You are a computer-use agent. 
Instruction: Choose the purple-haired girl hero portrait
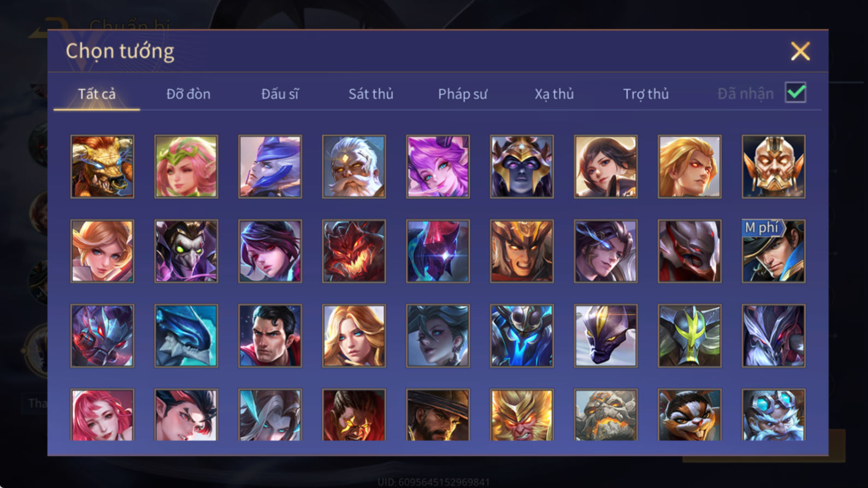coord(438,166)
